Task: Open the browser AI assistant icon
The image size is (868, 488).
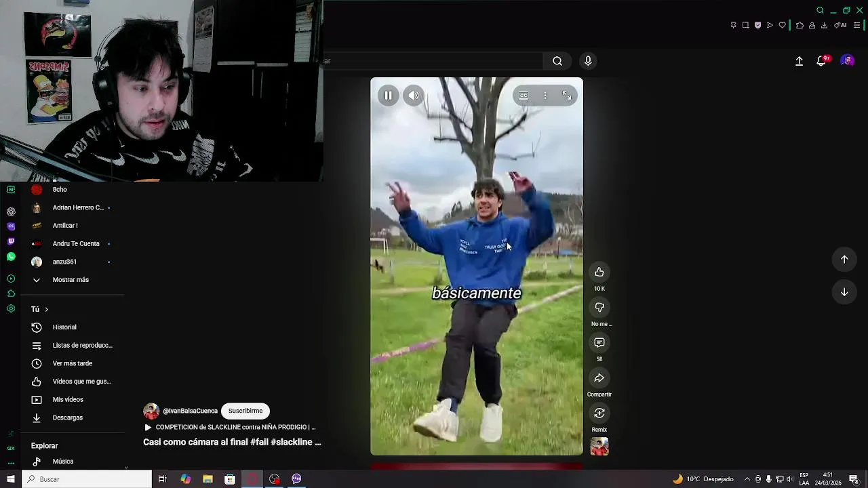Action: click(x=840, y=25)
